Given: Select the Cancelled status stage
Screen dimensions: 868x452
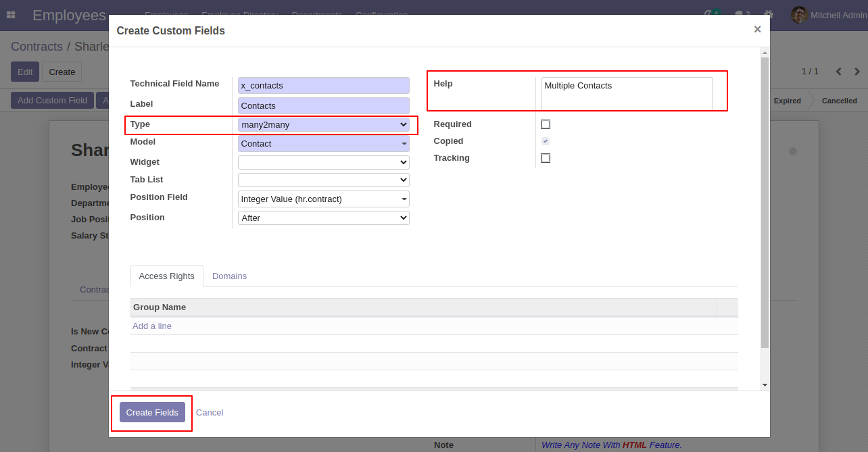Looking at the screenshot, I should tap(839, 101).
